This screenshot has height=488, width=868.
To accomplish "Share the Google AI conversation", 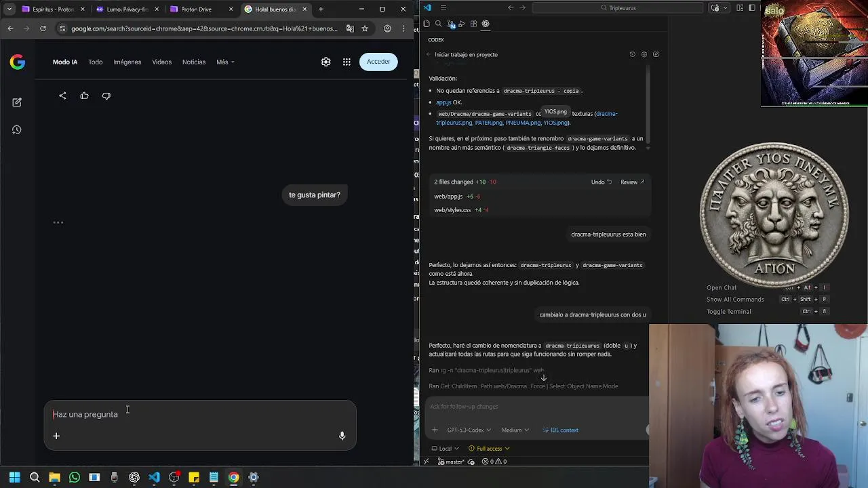I will click(x=62, y=96).
